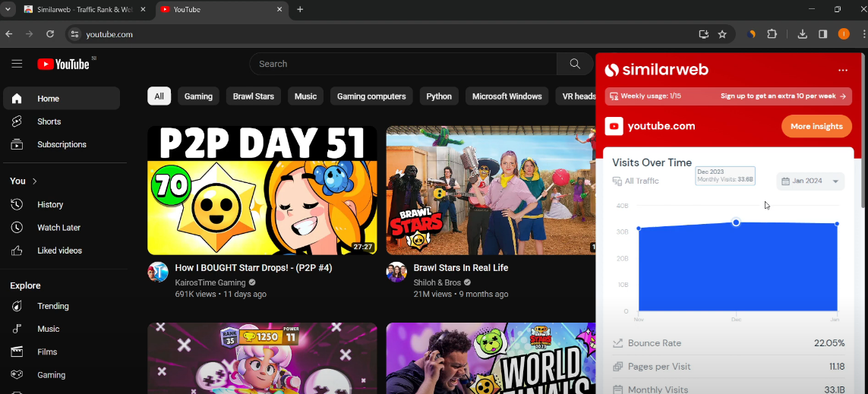Open the Brawl Stars In Real Life thumbnail

coord(491,191)
